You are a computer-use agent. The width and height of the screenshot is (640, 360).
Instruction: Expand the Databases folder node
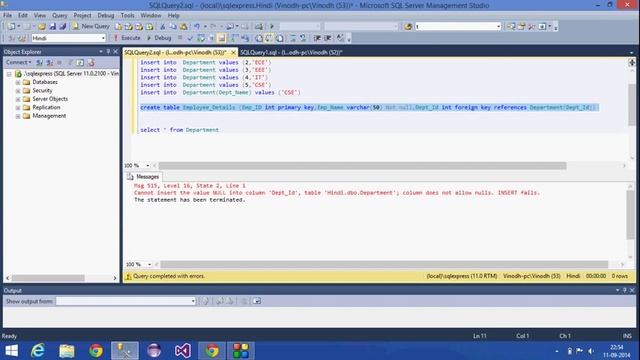[x=18, y=82]
